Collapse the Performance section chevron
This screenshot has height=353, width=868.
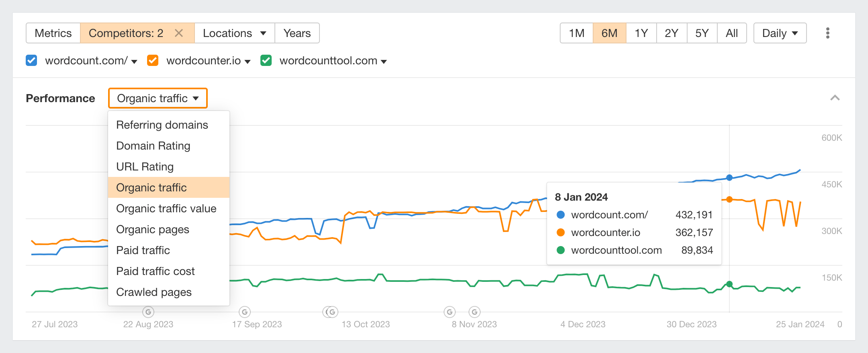click(835, 98)
